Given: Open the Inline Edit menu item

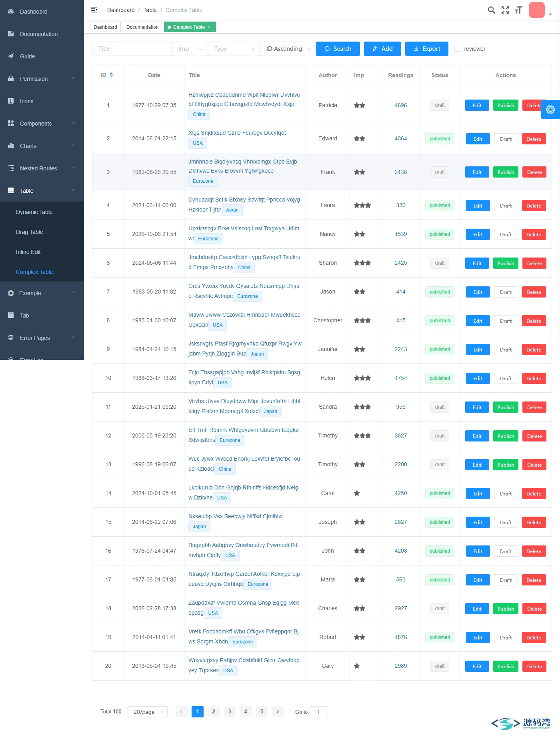Looking at the screenshot, I should (x=42, y=252).
